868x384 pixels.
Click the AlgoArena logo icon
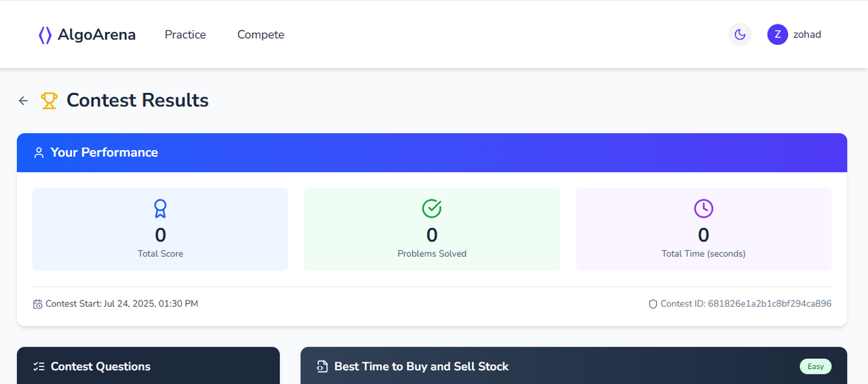pyautogui.click(x=45, y=35)
